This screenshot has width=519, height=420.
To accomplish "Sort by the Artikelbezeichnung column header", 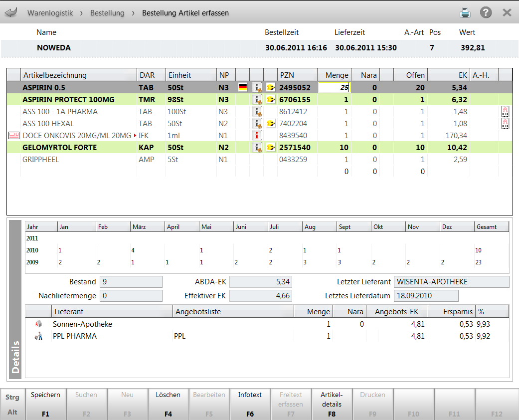I will (x=79, y=75).
